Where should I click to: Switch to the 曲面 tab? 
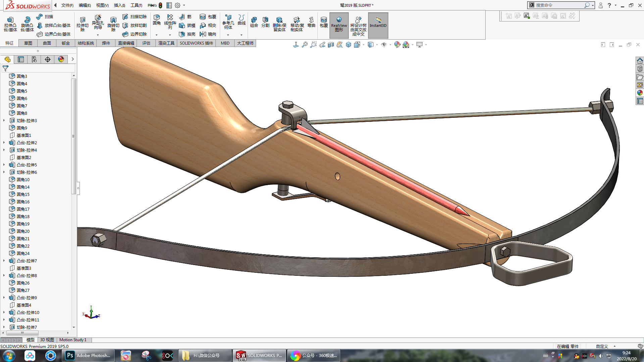click(x=47, y=43)
